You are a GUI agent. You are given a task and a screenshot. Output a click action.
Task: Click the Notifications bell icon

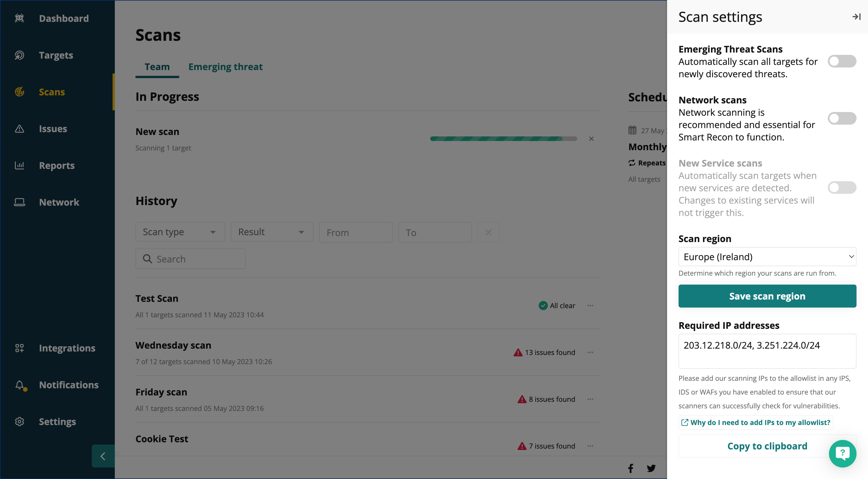click(x=20, y=384)
